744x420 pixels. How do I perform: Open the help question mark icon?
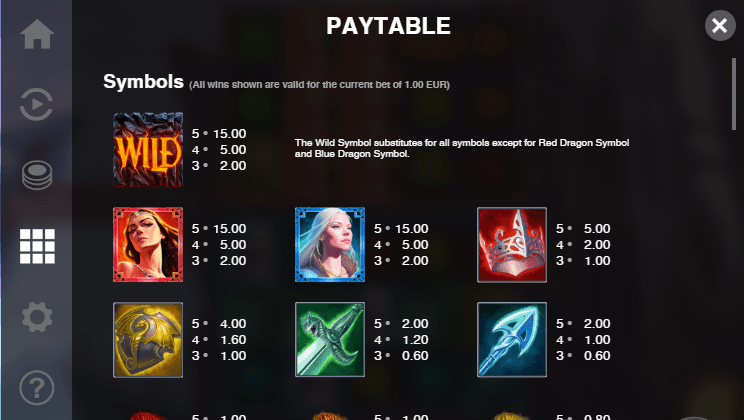37,388
